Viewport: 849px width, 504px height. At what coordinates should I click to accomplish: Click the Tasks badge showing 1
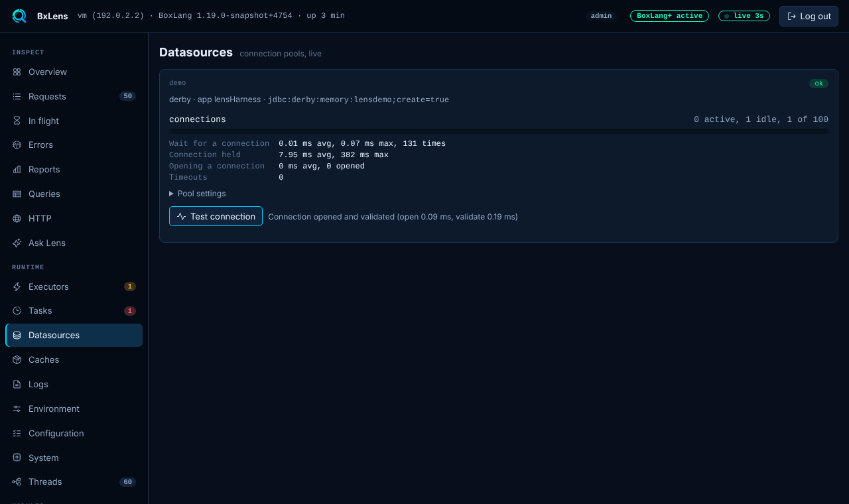[x=130, y=310]
